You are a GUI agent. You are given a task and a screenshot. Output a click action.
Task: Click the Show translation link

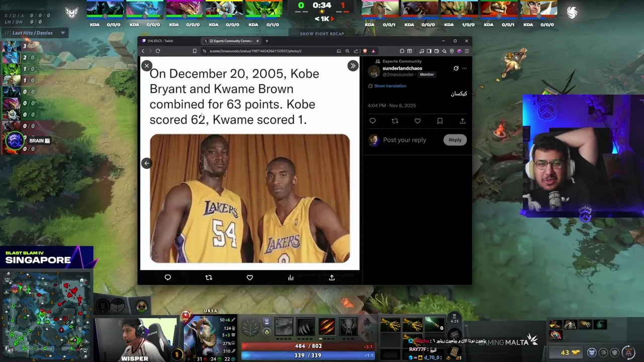390,86
